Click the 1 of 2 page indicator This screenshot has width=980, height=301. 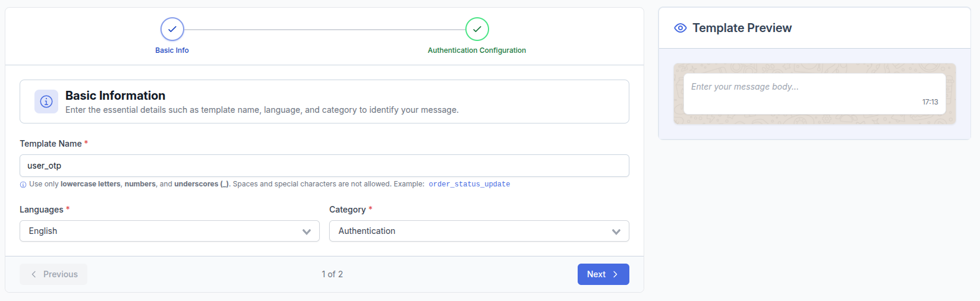[332, 274]
